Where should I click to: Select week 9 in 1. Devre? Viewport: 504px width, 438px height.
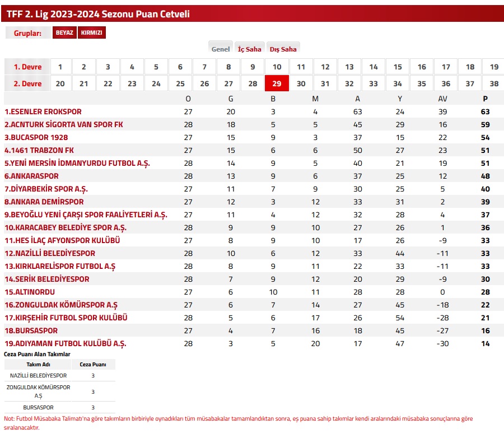point(253,67)
